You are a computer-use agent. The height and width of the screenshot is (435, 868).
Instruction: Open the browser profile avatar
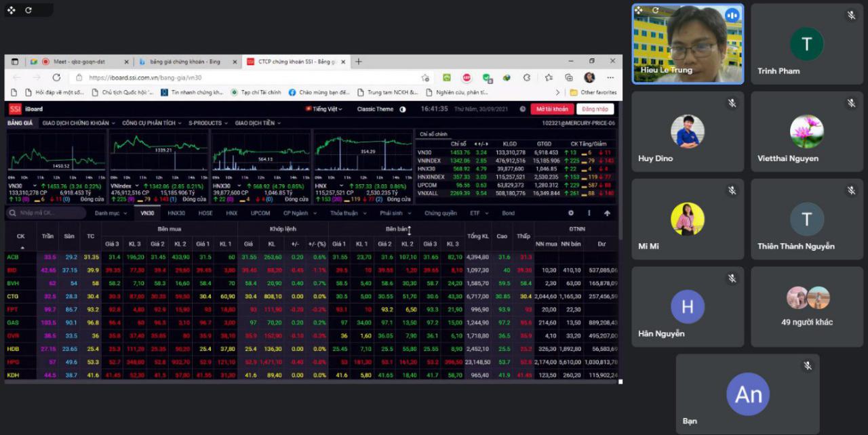(x=589, y=77)
